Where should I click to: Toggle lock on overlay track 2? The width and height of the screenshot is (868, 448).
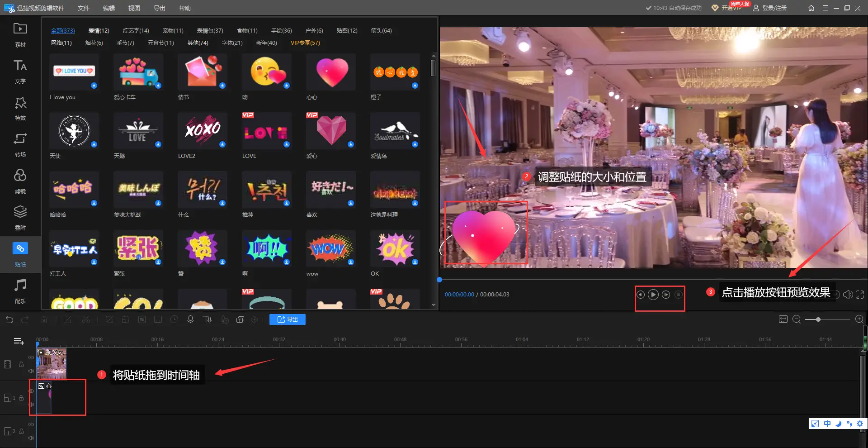pyautogui.click(x=21, y=431)
